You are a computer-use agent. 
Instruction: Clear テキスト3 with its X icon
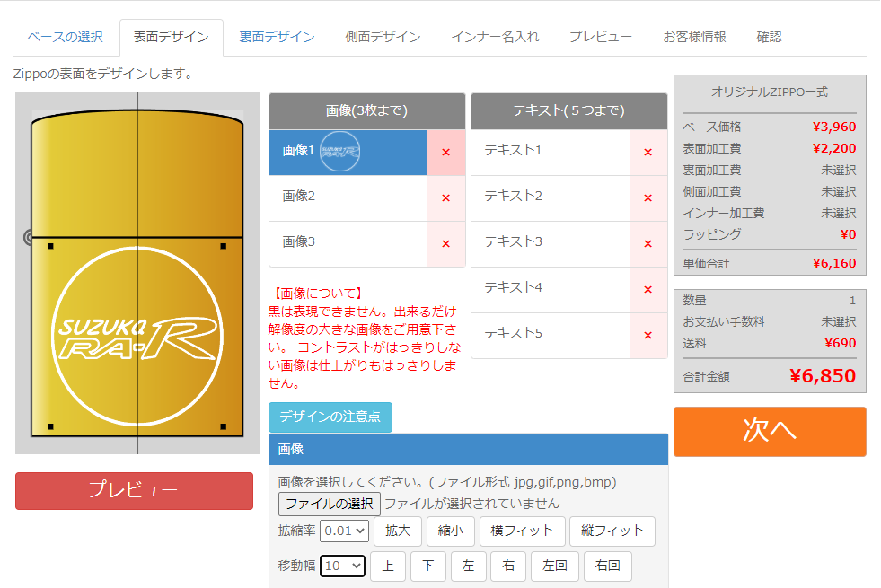648,243
